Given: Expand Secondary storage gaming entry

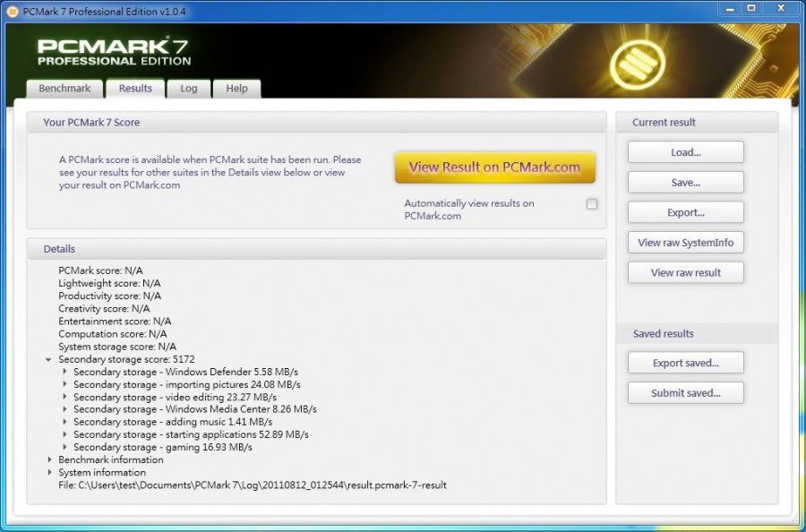Looking at the screenshot, I should click(64, 447).
